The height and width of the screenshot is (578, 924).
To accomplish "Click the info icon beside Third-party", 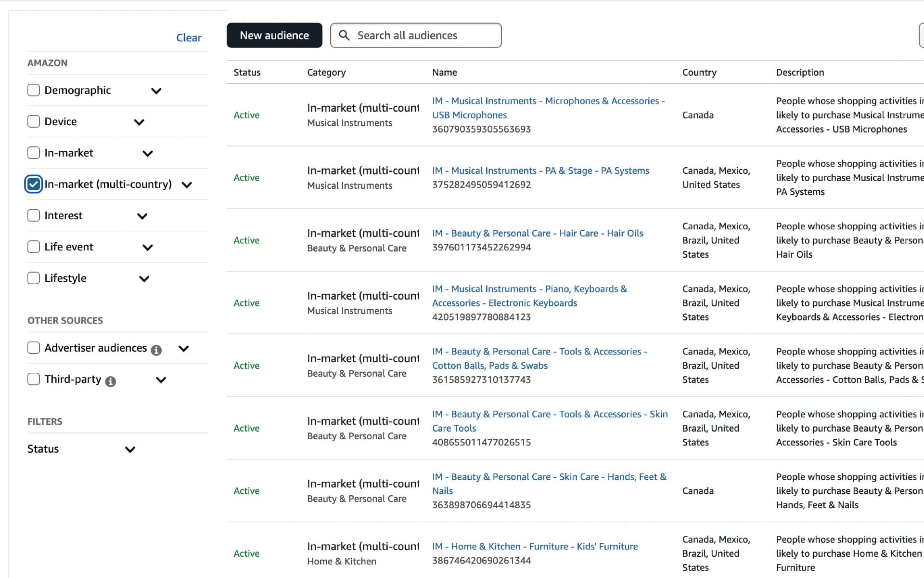I will point(111,382).
